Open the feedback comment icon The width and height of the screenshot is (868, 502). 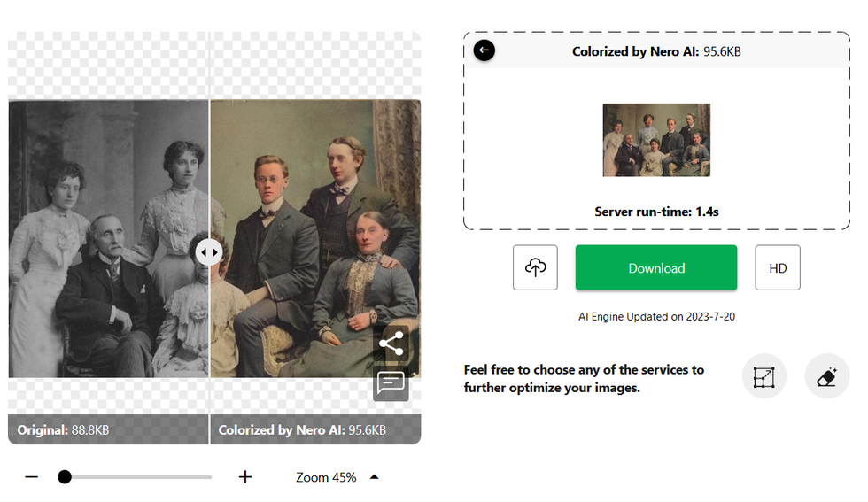391,383
